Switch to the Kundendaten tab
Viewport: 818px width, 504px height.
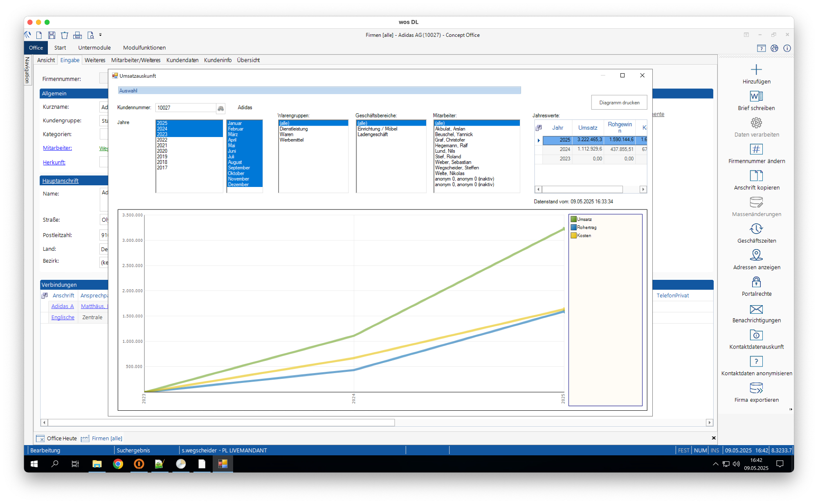pyautogui.click(x=182, y=60)
